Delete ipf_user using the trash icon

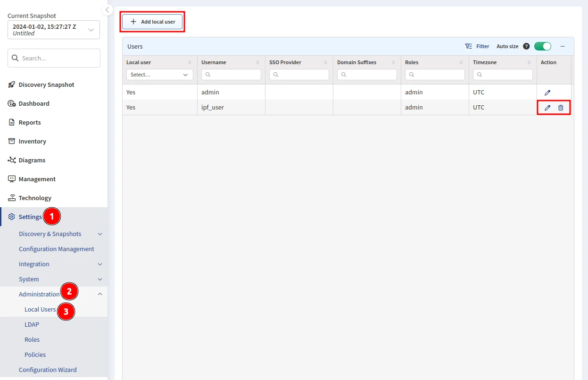(x=561, y=108)
